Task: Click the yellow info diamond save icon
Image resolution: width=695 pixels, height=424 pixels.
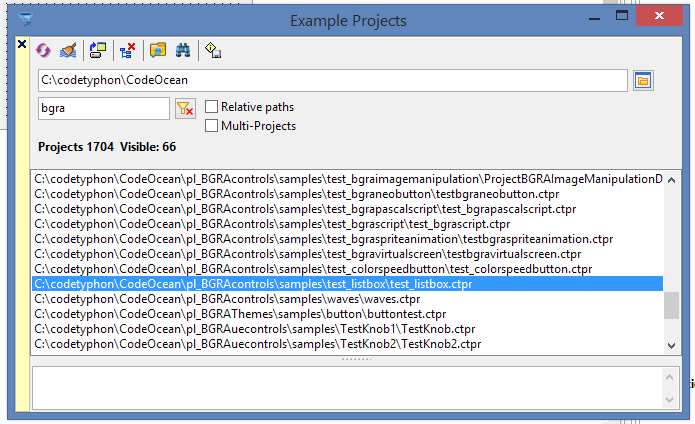Action: click(213, 50)
